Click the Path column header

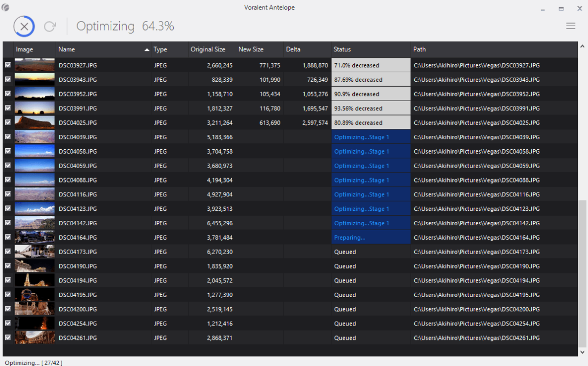[x=420, y=49]
